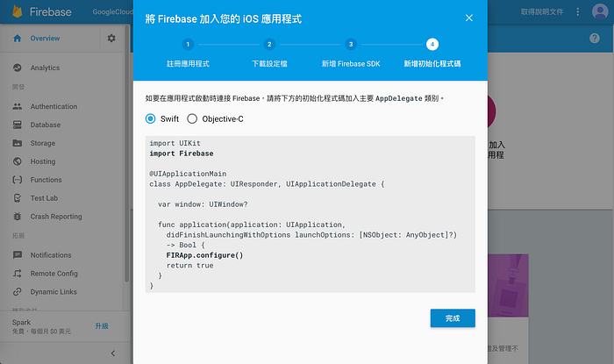Click the 註冊應用程式 step label
This screenshot has height=364, width=614.
tap(188, 64)
